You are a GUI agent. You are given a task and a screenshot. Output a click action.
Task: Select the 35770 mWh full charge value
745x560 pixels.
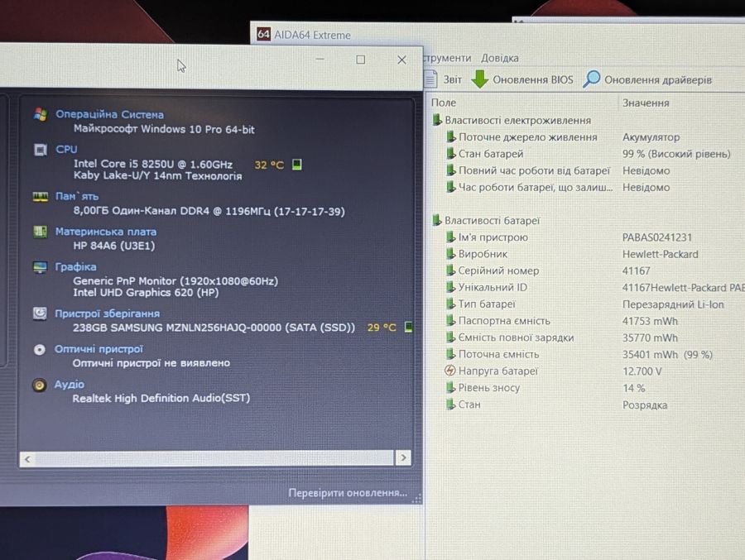tap(650, 337)
